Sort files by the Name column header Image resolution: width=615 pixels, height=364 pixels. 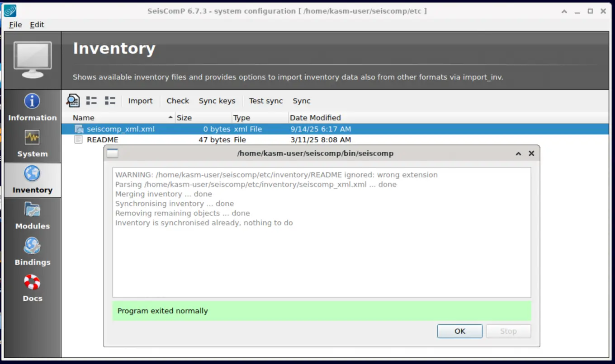(118, 118)
